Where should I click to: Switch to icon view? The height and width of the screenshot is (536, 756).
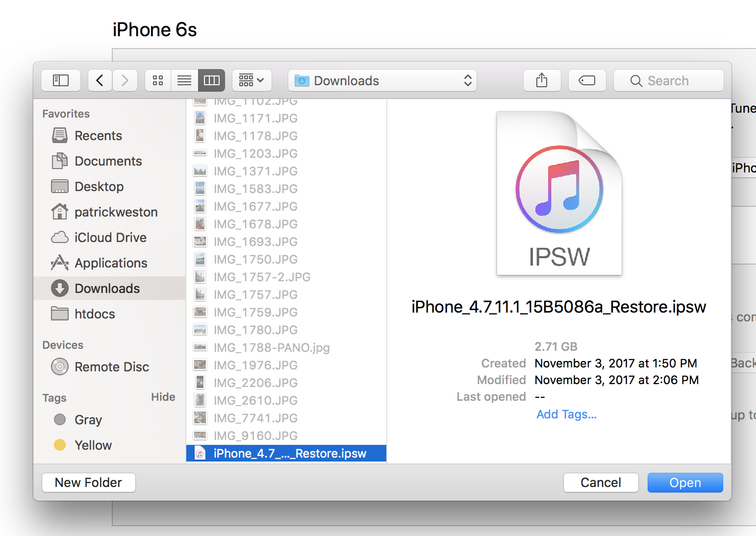coord(158,80)
